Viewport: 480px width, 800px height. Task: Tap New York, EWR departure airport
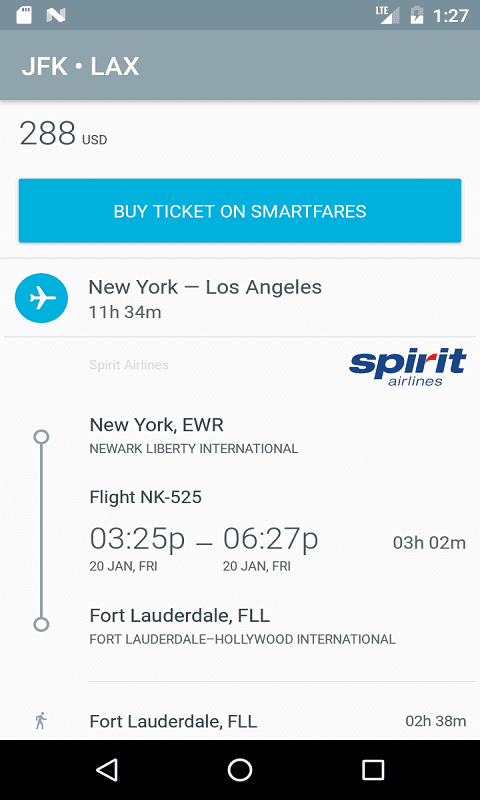coord(157,424)
